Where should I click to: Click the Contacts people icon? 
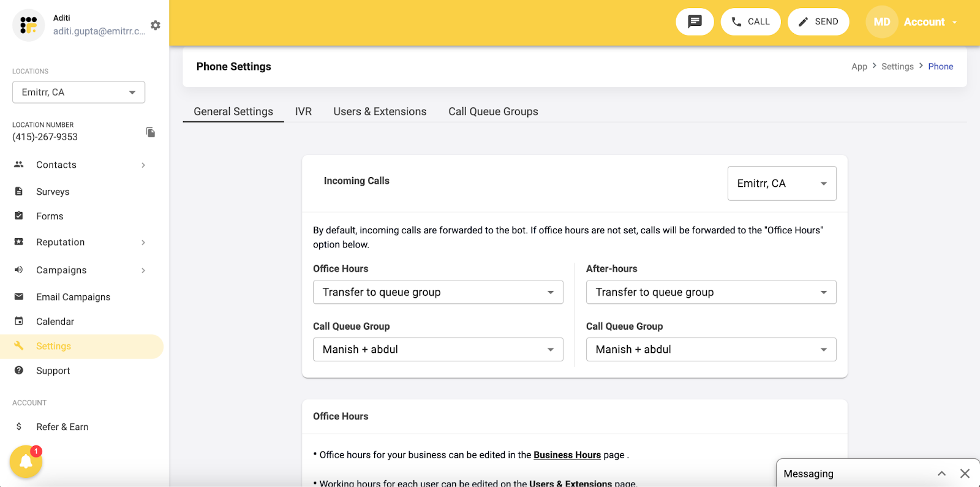(19, 164)
